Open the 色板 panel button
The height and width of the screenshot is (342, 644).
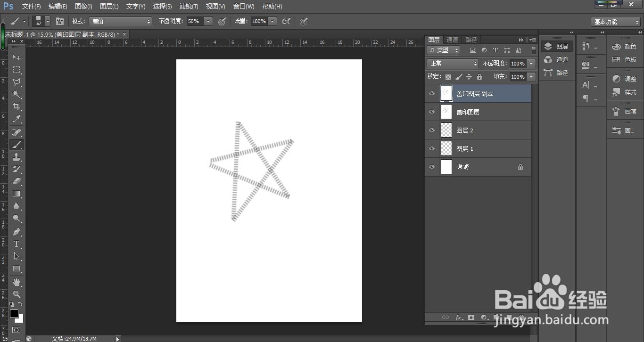pyautogui.click(x=624, y=60)
